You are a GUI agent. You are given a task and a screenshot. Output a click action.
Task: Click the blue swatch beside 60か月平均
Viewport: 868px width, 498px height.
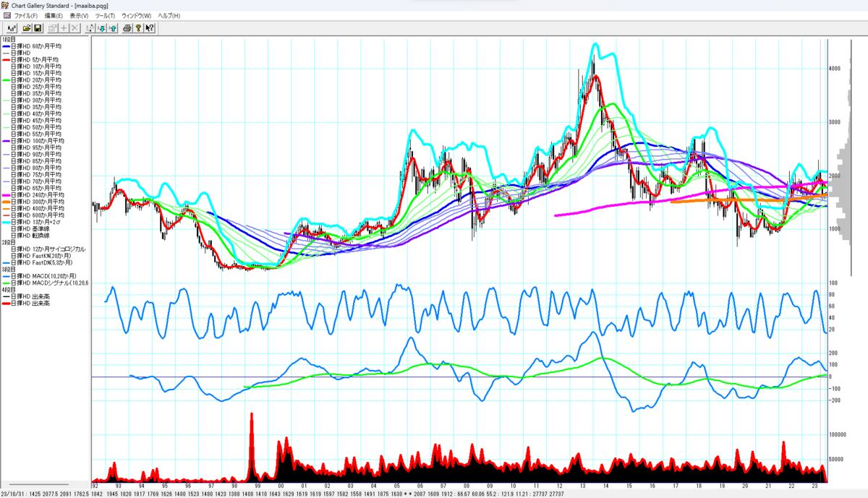6,46
